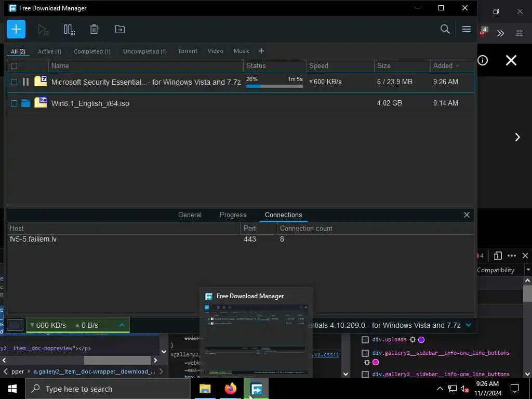Open the Progress details tab
The width and height of the screenshot is (532, 399).
pyautogui.click(x=233, y=215)
